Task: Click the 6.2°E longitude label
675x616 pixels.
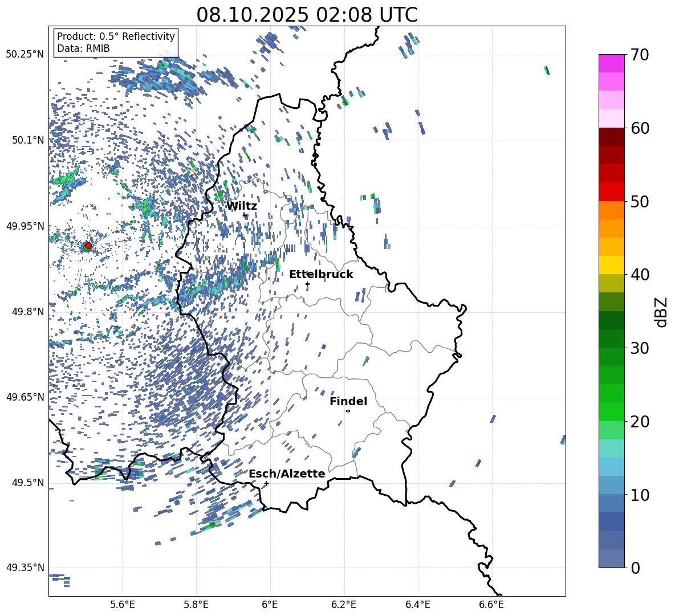Action: (x=344, y=605)
